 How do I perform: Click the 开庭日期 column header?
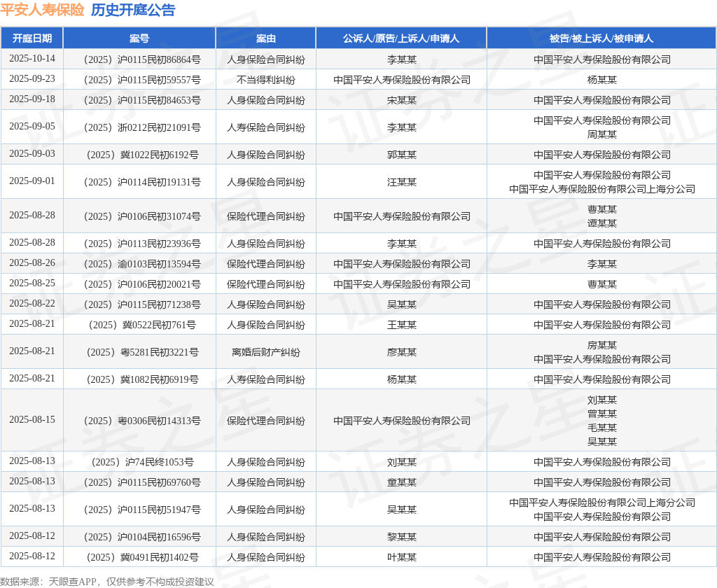coord(32,38)
